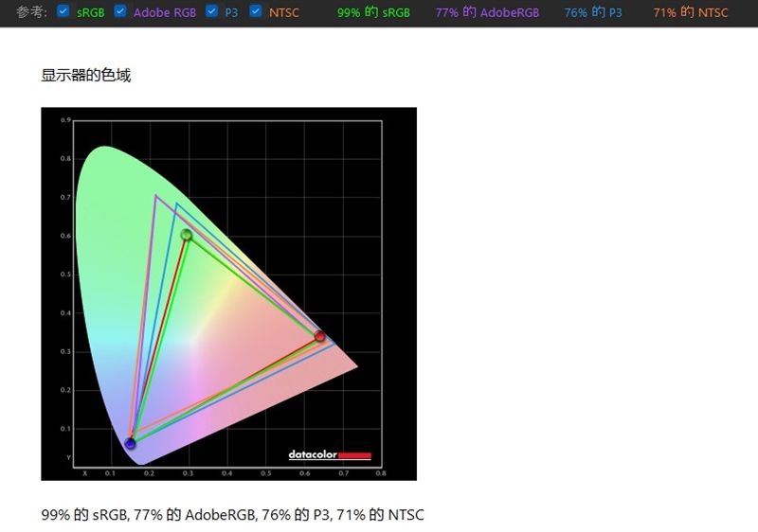Select the 76% 的 P3 result text
The image size is (758, 532).
point(593,12)
